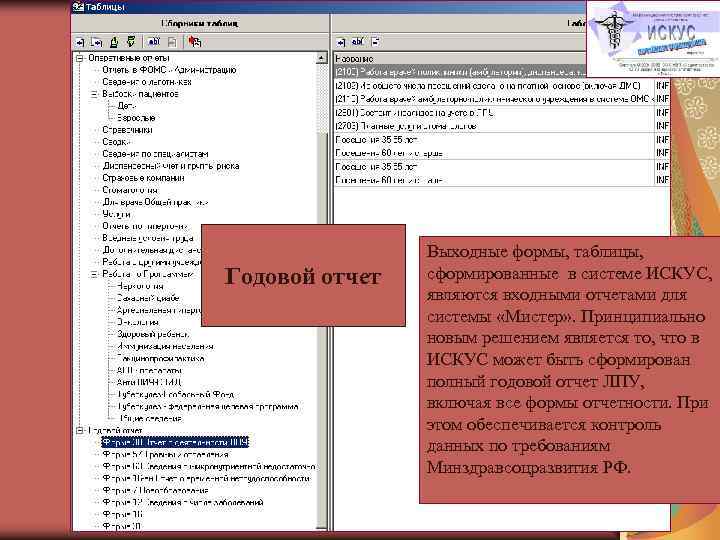The height and width of the screenshot is (540, 720).
Task: Click the red arrow copy icon in left toolbar
Action: click(x=195, y=42)
